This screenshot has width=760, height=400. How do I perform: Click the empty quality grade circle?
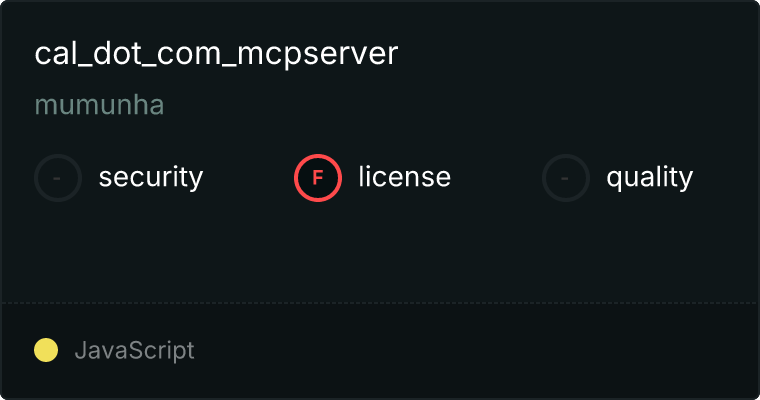point(566,178)
